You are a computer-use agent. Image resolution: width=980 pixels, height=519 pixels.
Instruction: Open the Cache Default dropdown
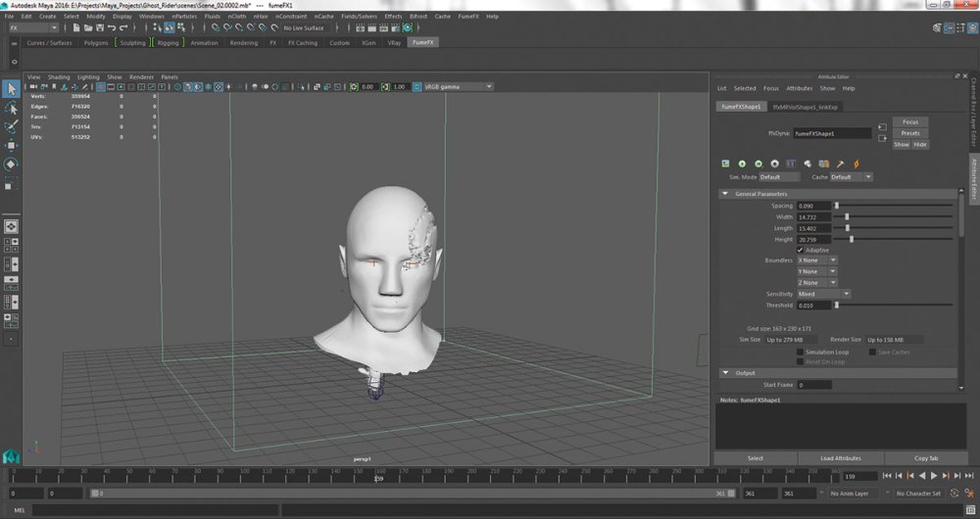(x=851, y=176)
